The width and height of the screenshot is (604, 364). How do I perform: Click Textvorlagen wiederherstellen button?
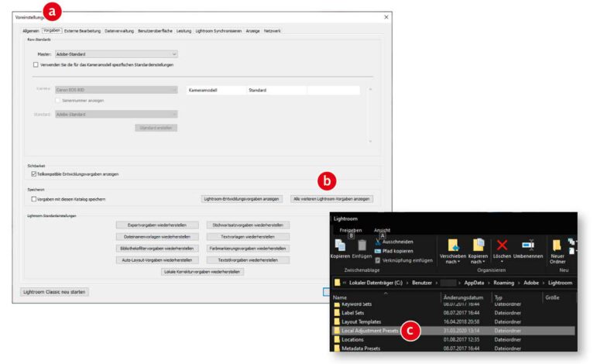coord(248,237)
